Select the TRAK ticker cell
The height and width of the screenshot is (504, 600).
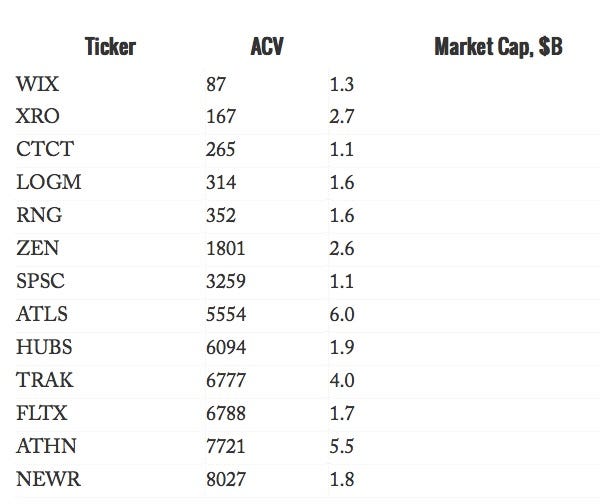pos(45,381)
